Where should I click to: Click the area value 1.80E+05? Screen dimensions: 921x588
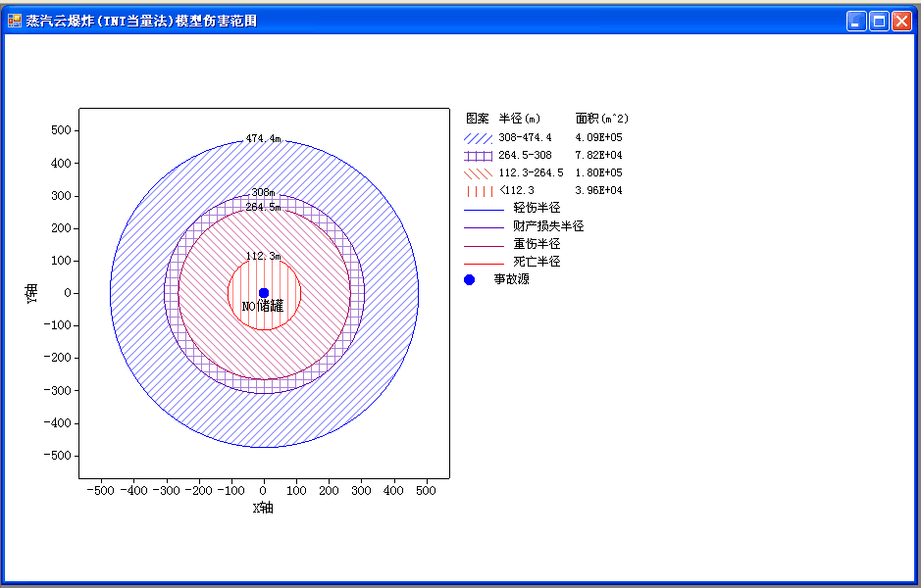(598, 173)
